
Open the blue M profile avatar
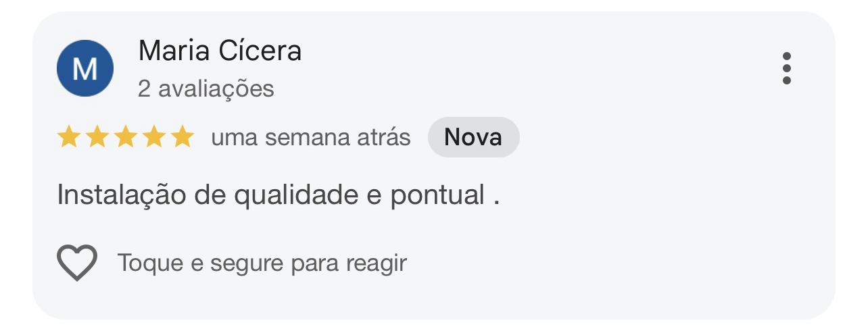tap(85, 68)
